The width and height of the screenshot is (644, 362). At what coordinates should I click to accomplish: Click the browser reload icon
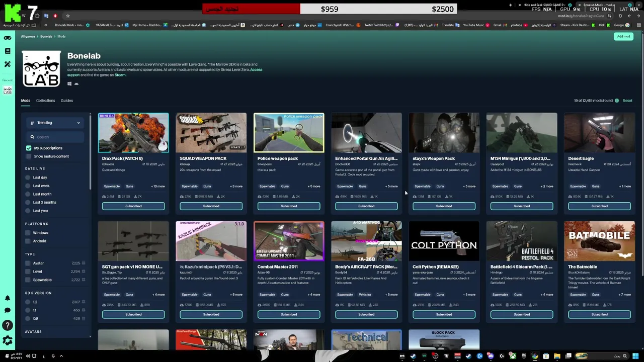[620, 16]
